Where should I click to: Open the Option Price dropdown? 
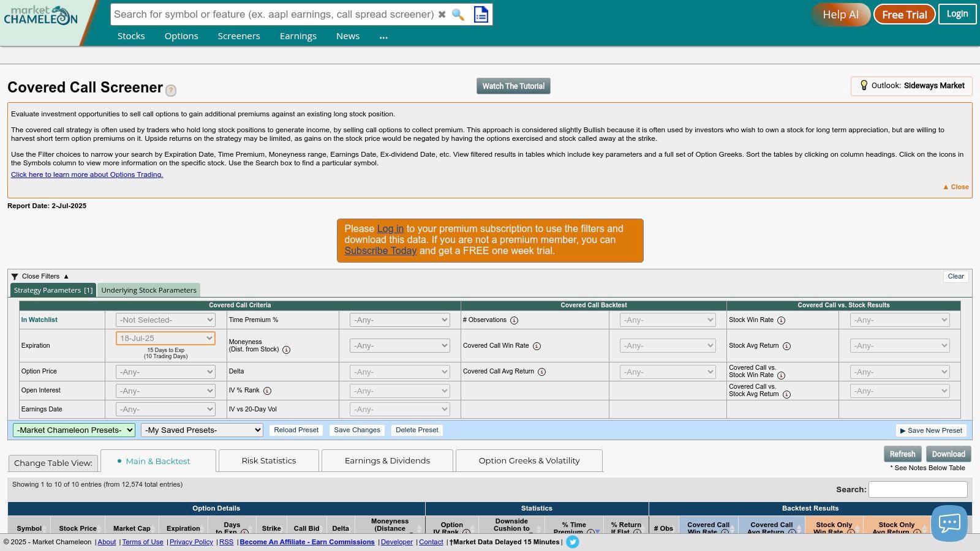point(165,372)
